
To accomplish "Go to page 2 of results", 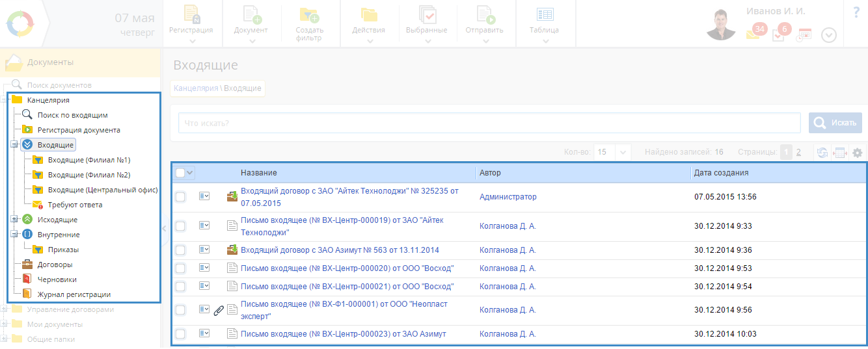I will pyautogui.click(x=798, y=152).
